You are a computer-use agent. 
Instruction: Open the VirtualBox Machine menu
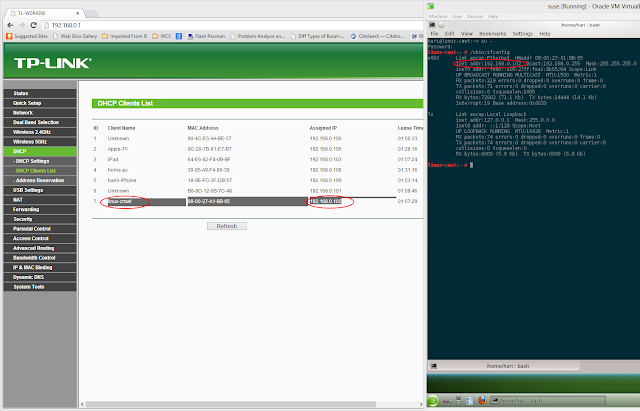[438, 16]
